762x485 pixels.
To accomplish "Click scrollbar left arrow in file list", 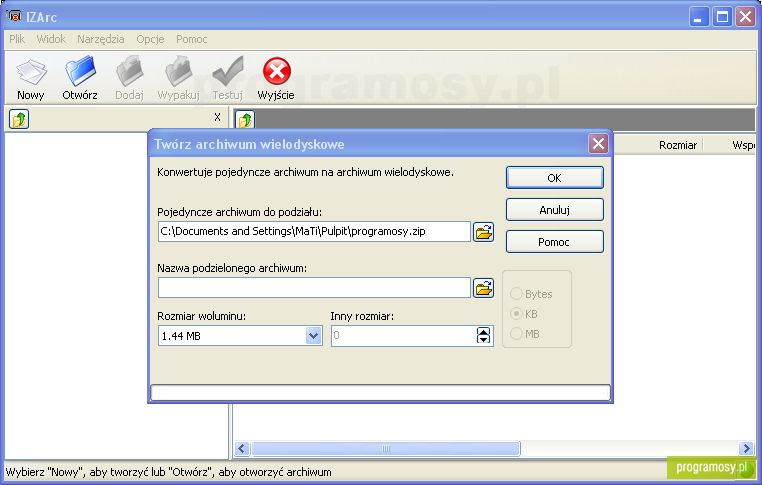I will [x=242, y=448].
